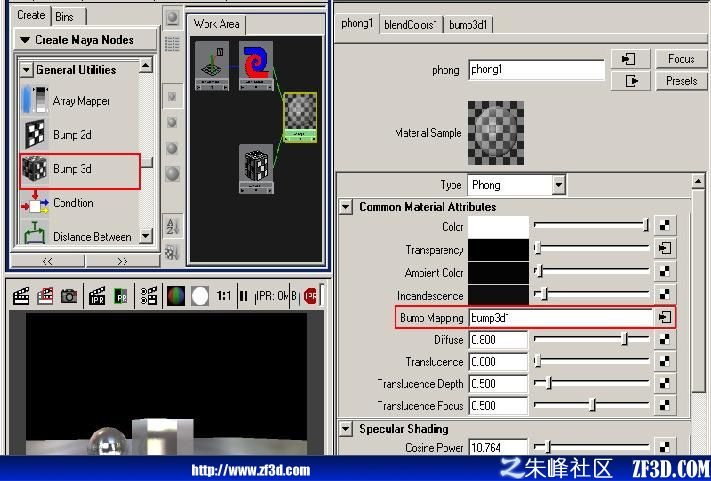This screenshot has width=711, height=481.
Task: Click the Presets button
Action: coord(681,81)
